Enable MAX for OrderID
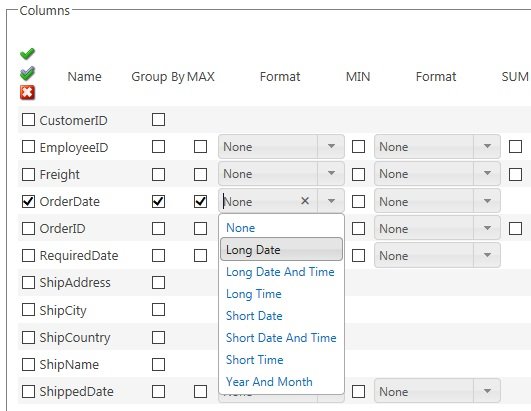 [200, 229]
